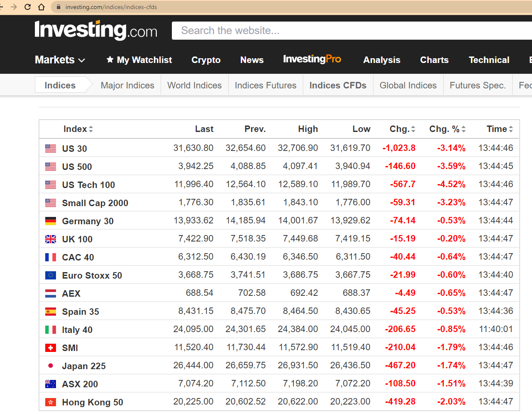Viewport: 532px width, 414px height.
Task: Switch to the World Indices tab
Action: coord(194,85)
